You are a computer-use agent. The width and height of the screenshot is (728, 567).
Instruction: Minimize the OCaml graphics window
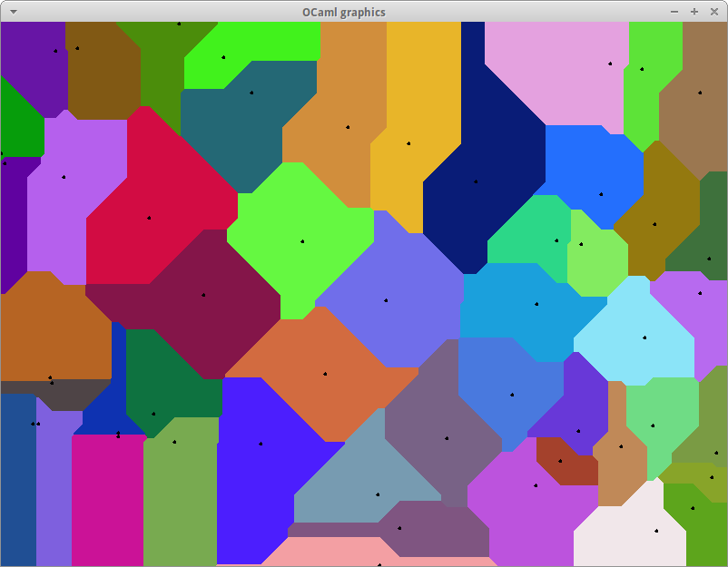coord(674,12)
